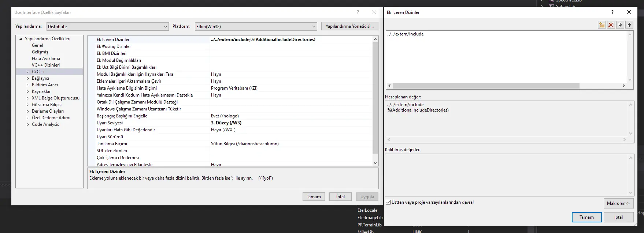Expand the Bağlayıcı tree node
The image size is (644, 233).
tap(27, 78)
